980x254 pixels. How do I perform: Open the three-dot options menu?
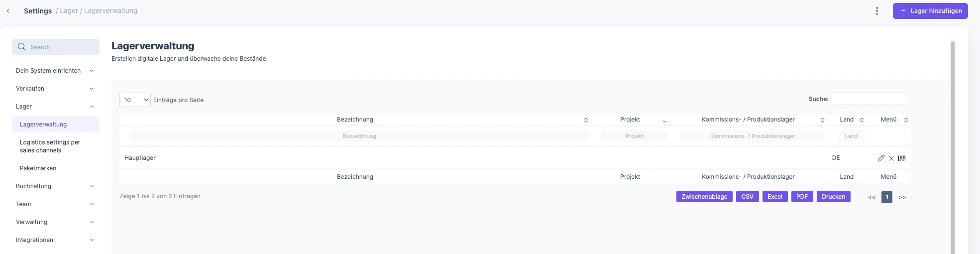[x=877, y=11]
